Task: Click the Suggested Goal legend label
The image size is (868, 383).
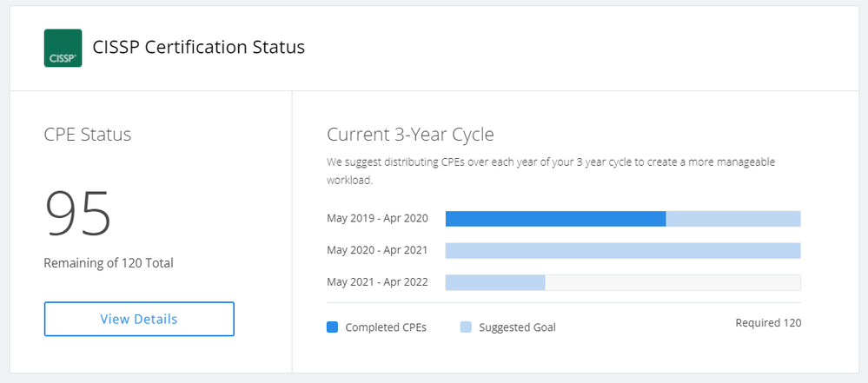Action: point(517,327)
